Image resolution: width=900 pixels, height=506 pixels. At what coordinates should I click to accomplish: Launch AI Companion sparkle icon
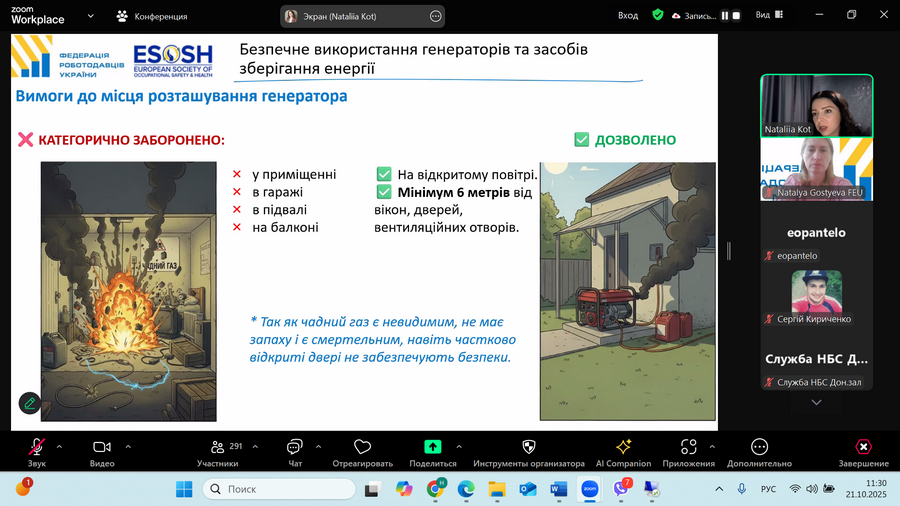pyautogui.click(x=623, y=447)
